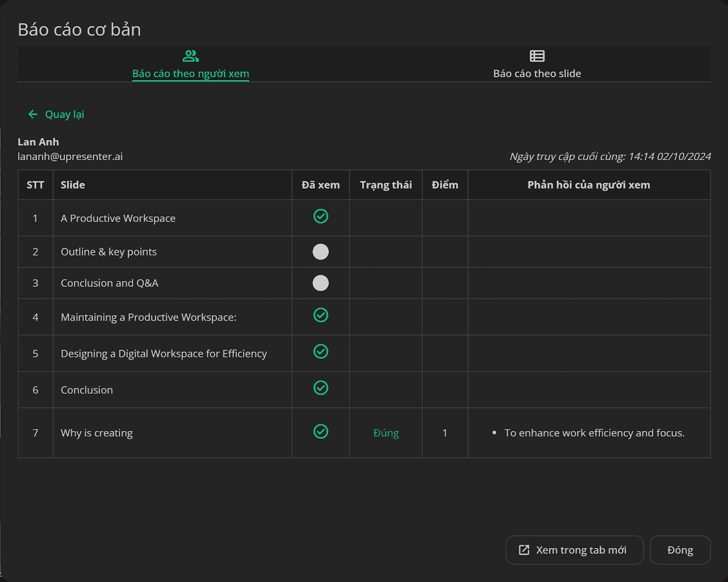Screen dimensions: 728x582
Task: Click viewed checkmark for A Productive Workspace
Action: click(x=321, y=216)
